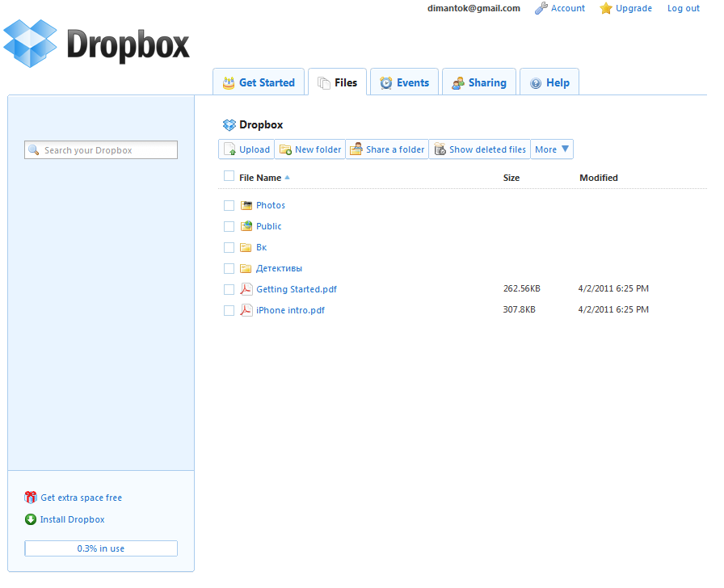Check the box next to Photos folder
Screen dimensions: 724x588
(229, 205)
